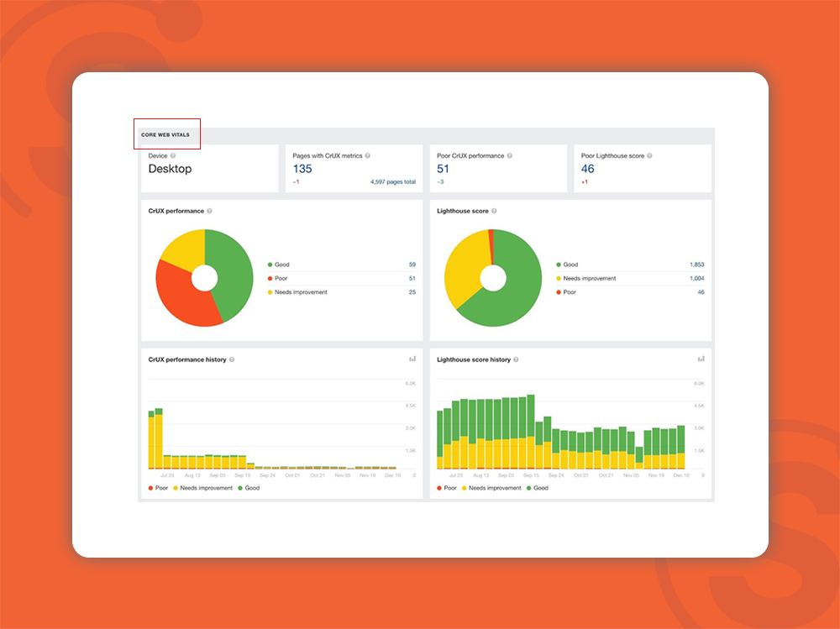Click the CrUX performance history title
Image resolution: width=840 pixels, height=629 pixels.
click(x=187, y=359)
